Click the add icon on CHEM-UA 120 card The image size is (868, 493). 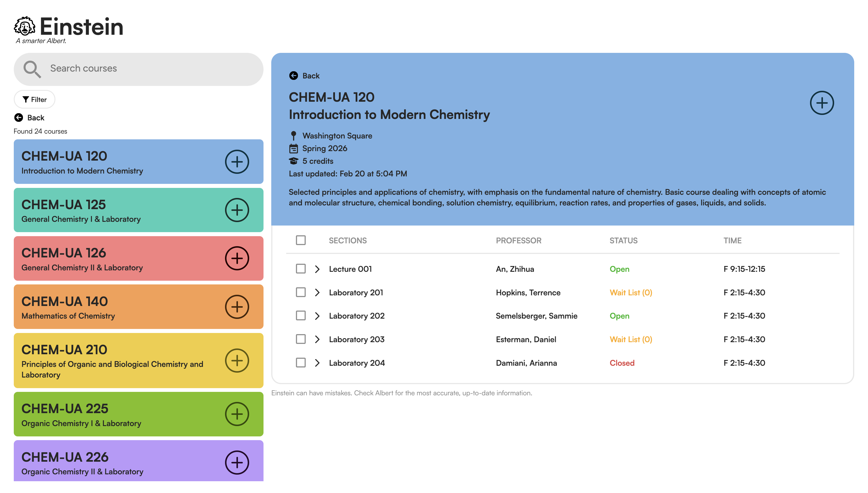[x=237, y=162]
